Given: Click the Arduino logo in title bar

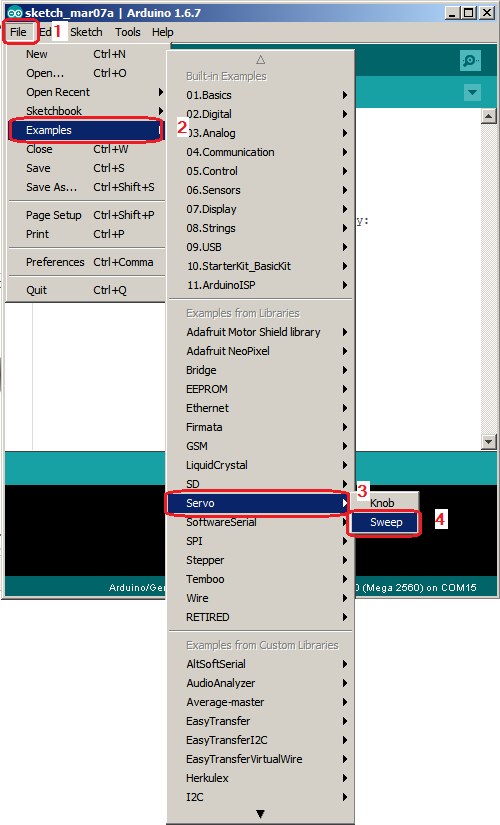Looking at the screenshot, I should [x=14, y=13].
